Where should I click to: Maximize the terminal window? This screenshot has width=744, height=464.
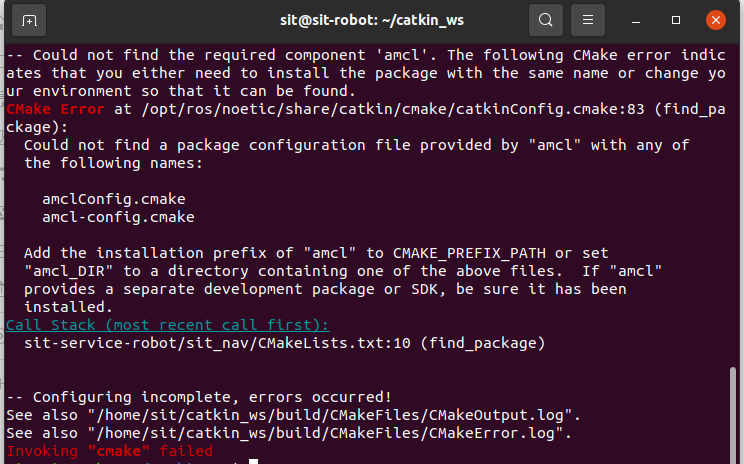coord(677,19)
